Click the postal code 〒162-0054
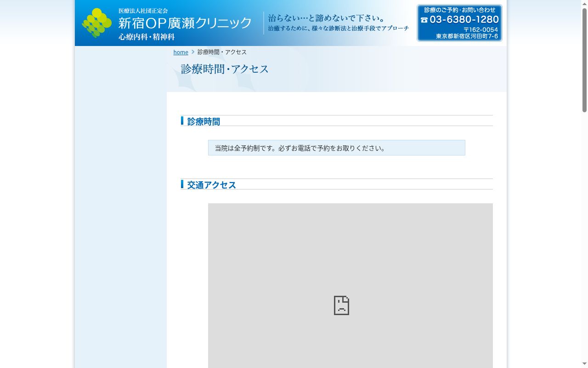Image resolution: width=588 pixels, height=368 pixels. pos(481,29)
